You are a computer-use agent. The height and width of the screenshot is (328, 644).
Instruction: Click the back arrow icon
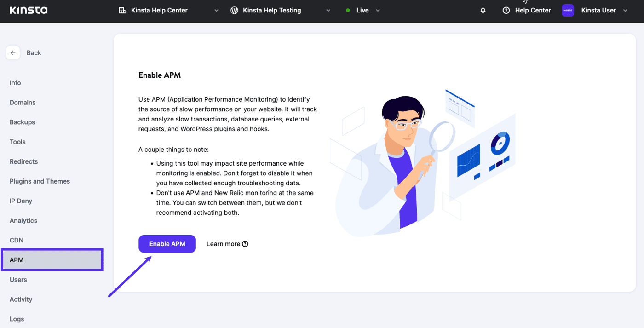click(x=13, y=53)
